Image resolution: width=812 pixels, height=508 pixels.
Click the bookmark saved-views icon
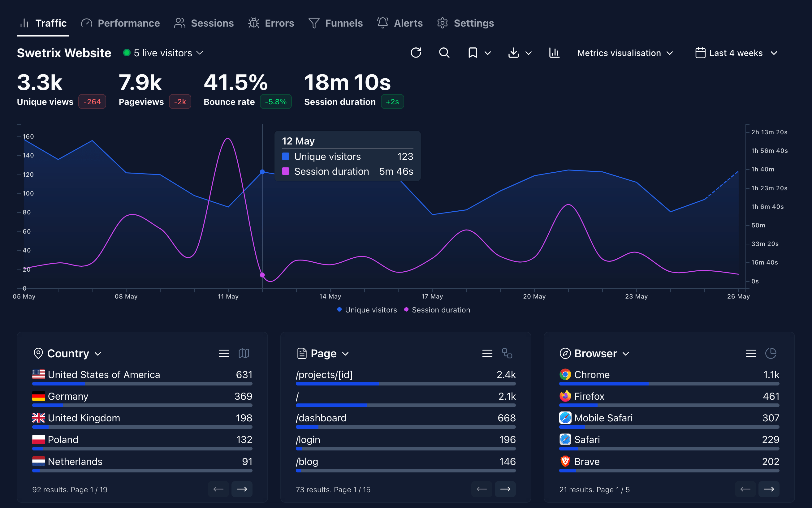point(472,53)
